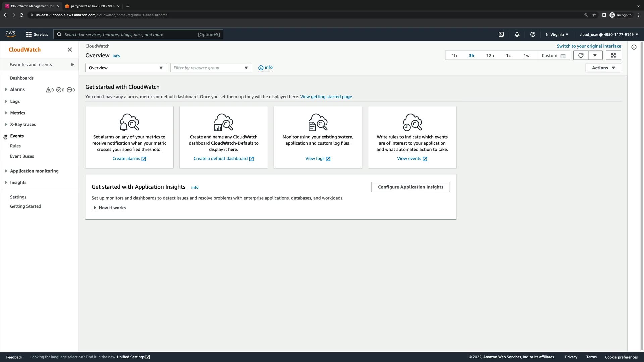Select the 12h time range
This screenshot has width=644, height=362.
(x=490, y=56)
